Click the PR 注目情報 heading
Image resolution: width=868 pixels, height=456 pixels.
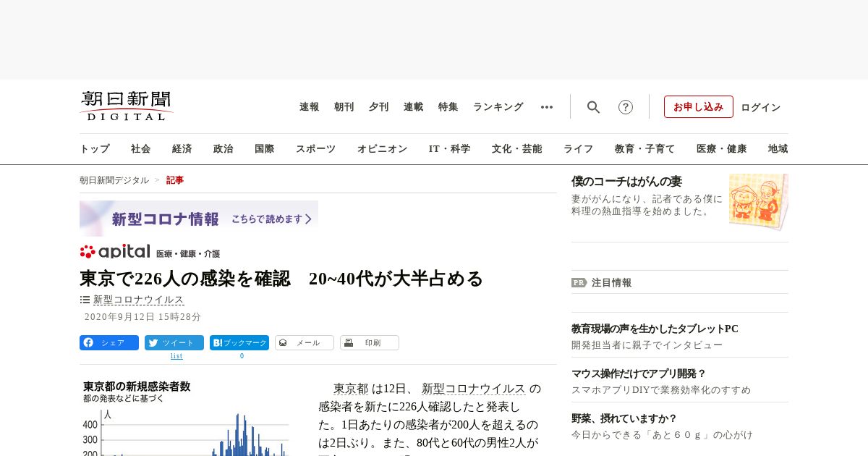602,283
